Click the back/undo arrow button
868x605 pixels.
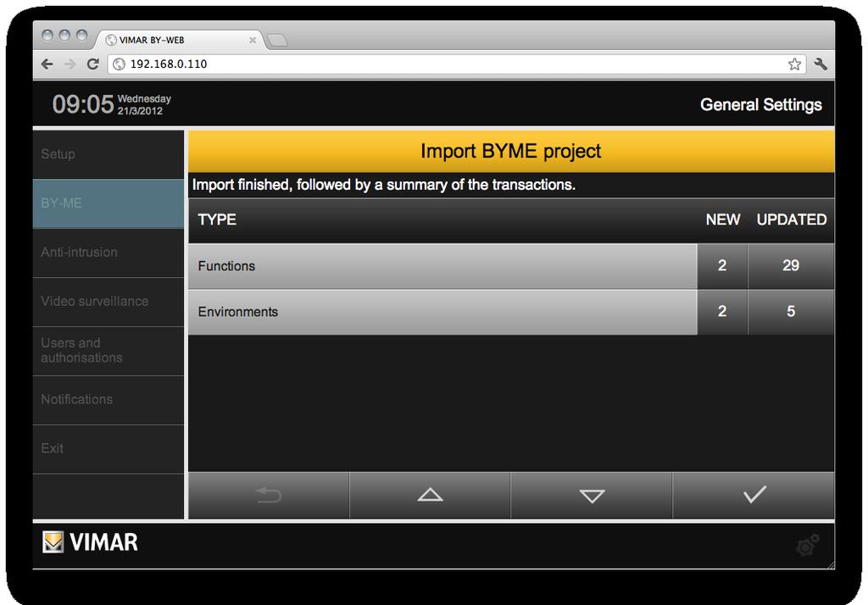pyautogui.click(x=269, y=495)
